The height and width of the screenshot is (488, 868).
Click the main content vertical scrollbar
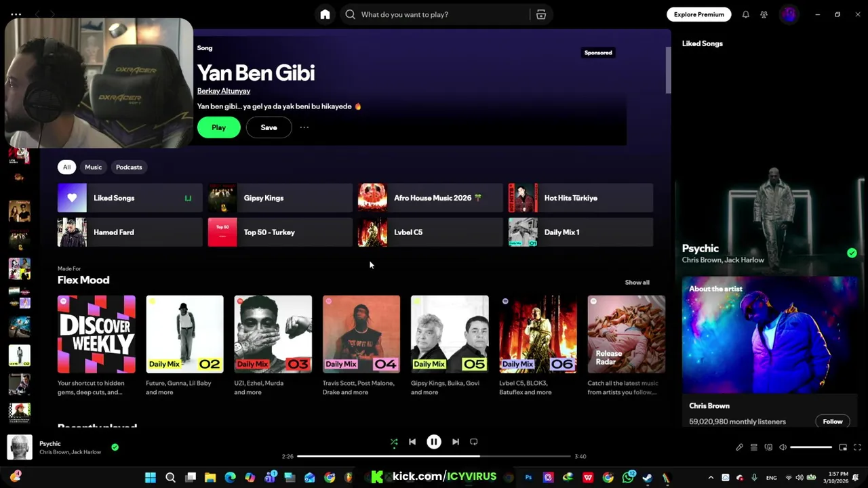click(668, 71)
